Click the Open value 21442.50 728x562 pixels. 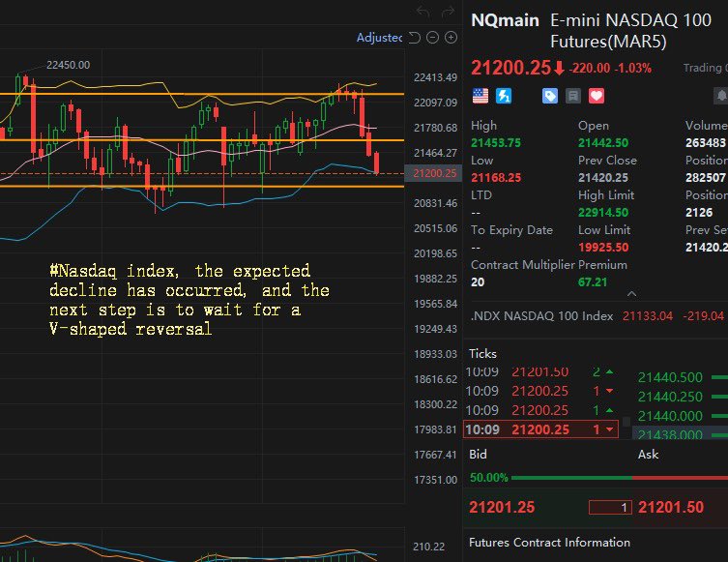coord(603,143)
